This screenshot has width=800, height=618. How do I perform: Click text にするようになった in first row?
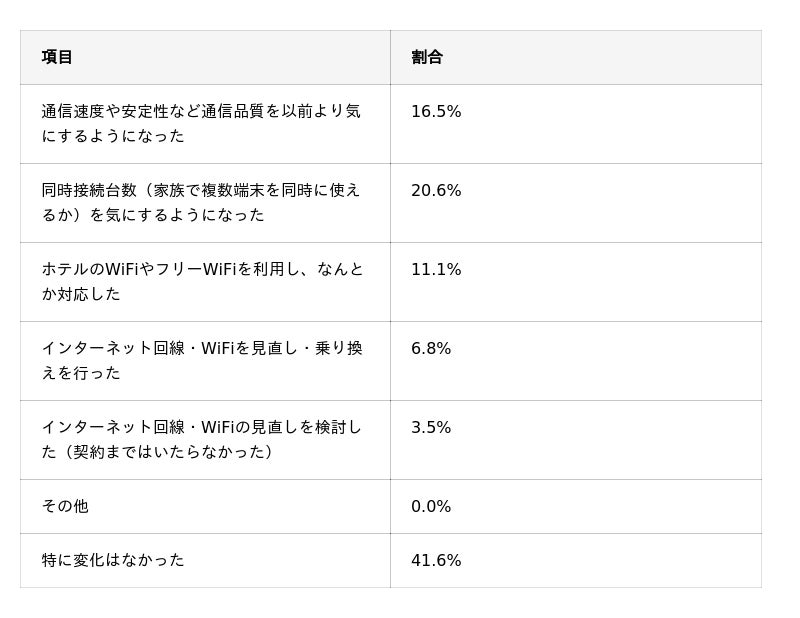(x=113, y=136)
